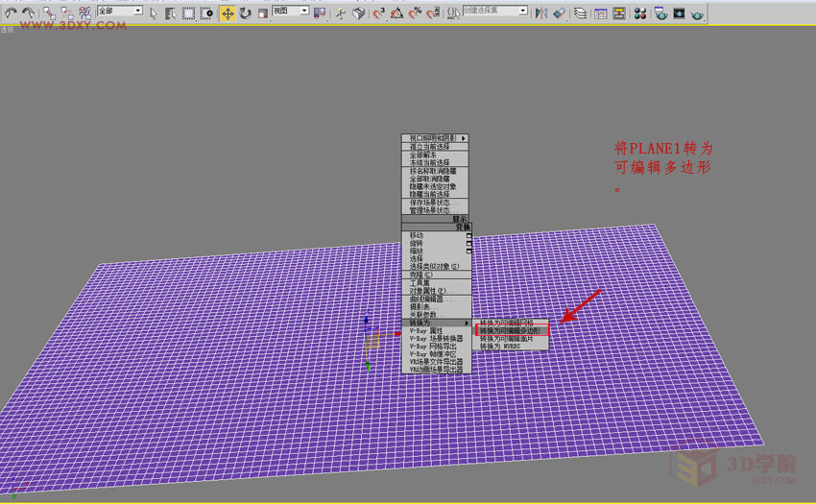The width and height of the screenshot is (816, 504).
Task: Open settings box beside 移动 entry
Action: (x=468, y=235)
